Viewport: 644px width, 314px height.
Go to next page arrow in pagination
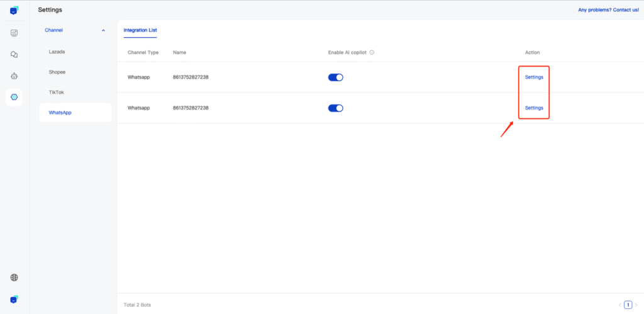[x=636, y=305]
